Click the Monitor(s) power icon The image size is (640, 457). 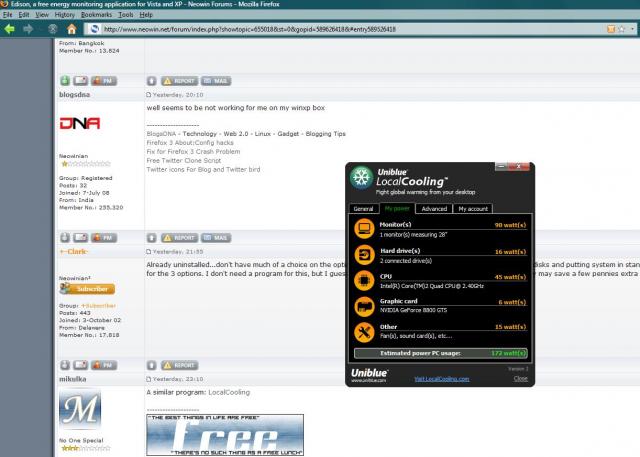click(364, 229)
